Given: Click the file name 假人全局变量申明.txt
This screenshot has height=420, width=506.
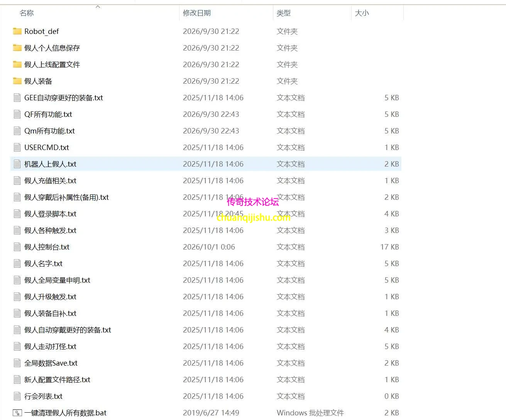Looking at the screenshot, I should tap(57, 280).
